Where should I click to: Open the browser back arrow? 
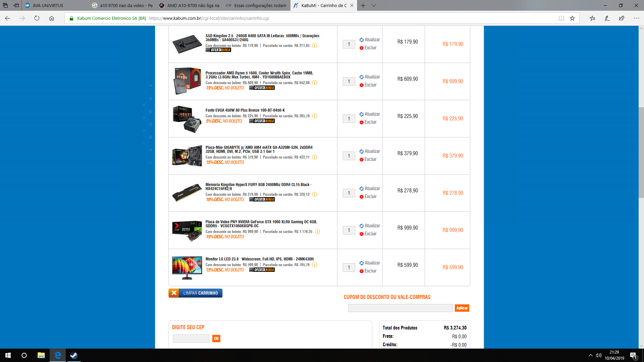coord(7,18)
